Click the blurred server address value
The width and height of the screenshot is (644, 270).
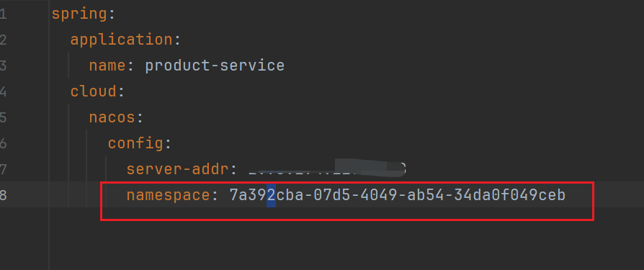tap(327, 168)
